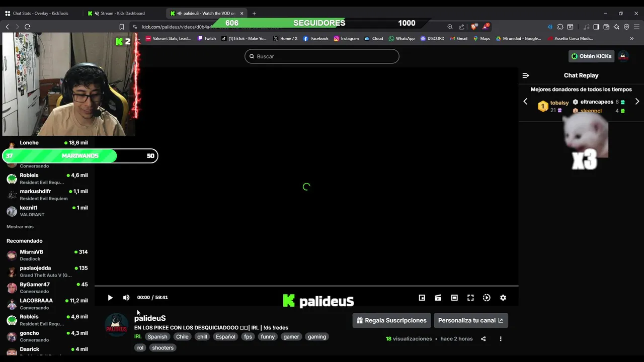Share this VOD via share icon
The height and width of the screenshot is (362, 644).
[x=483, y=339]
